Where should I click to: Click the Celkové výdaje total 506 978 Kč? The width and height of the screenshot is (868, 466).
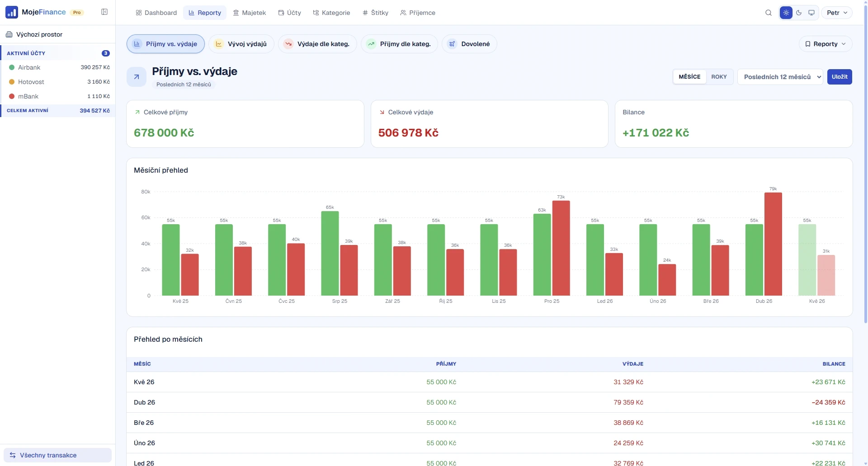click(408, 133)
